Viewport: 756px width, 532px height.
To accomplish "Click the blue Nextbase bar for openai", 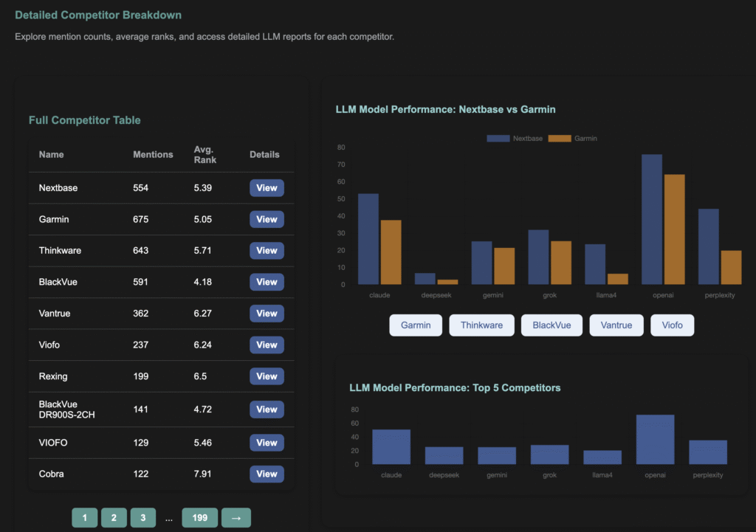I will point(652,219).
